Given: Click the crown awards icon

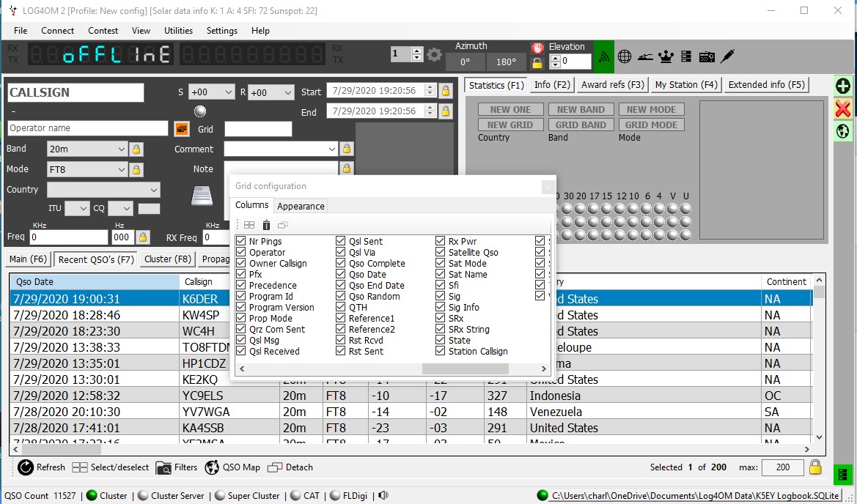Looking at the screenshot, I should (x=666, y=56).
